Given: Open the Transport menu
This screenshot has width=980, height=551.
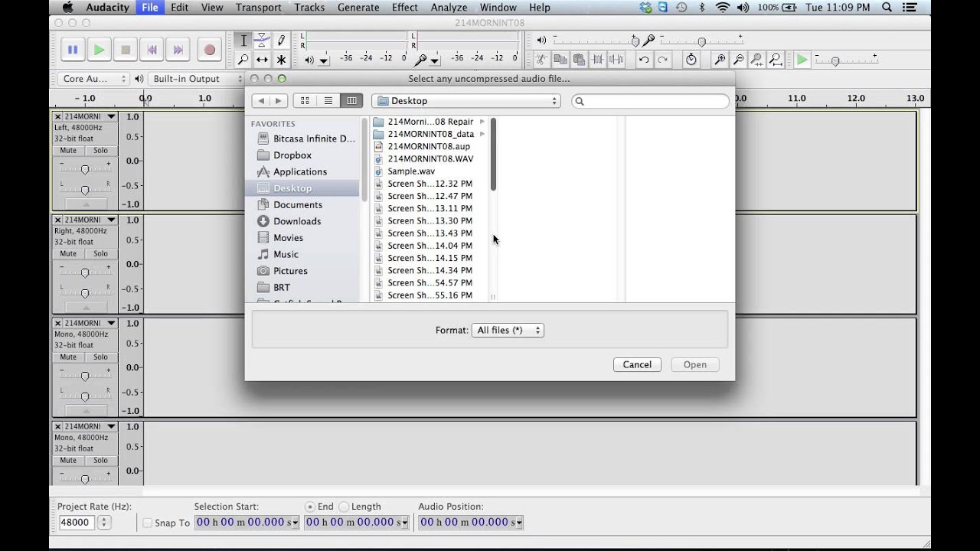Looking at the screenshot, I should (x=258, y=7).
